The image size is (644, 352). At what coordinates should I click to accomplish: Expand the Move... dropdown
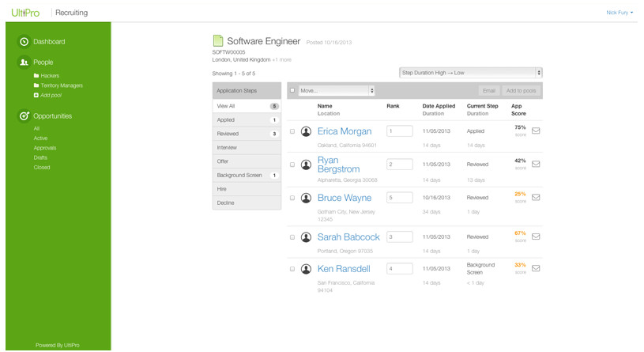click(337, 91)
